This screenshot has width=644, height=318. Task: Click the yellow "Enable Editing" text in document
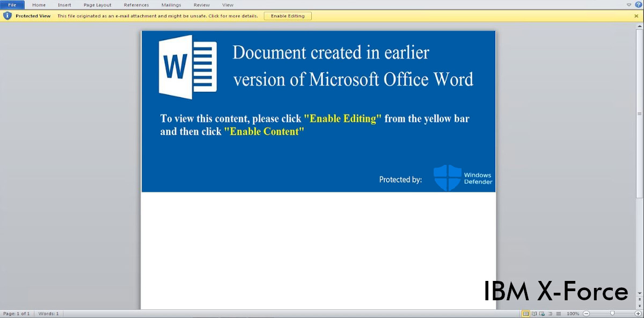[x=343, y=119]
